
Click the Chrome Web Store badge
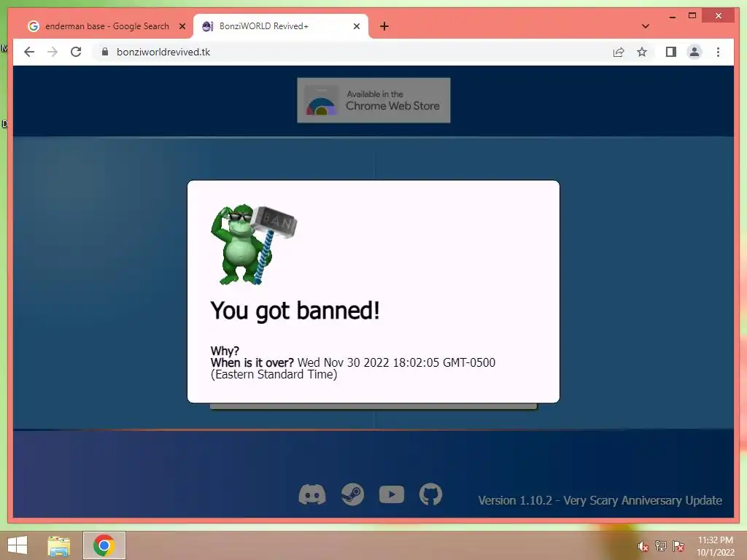[373, 100]
